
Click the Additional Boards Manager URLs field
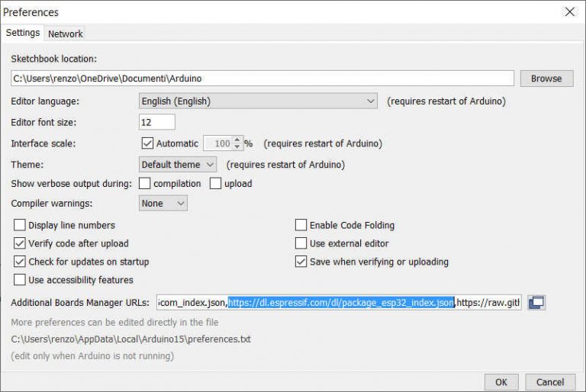pos(339,302)
